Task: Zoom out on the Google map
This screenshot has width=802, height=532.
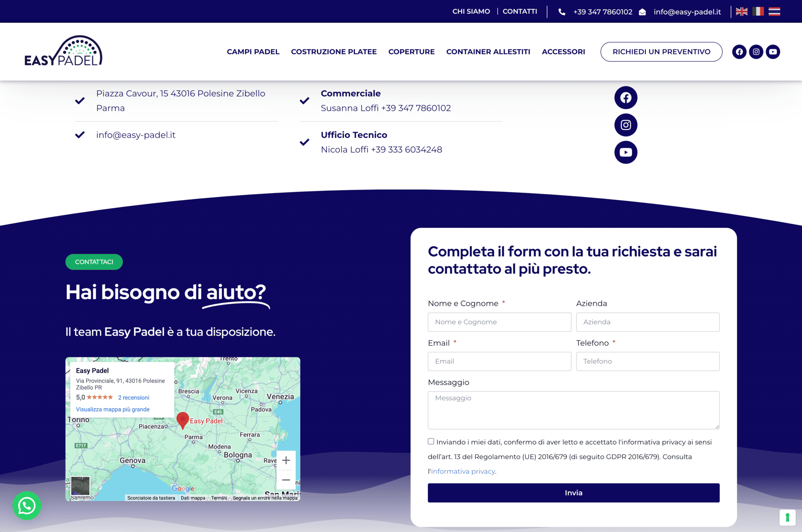Action: click(x=286, y=480)
